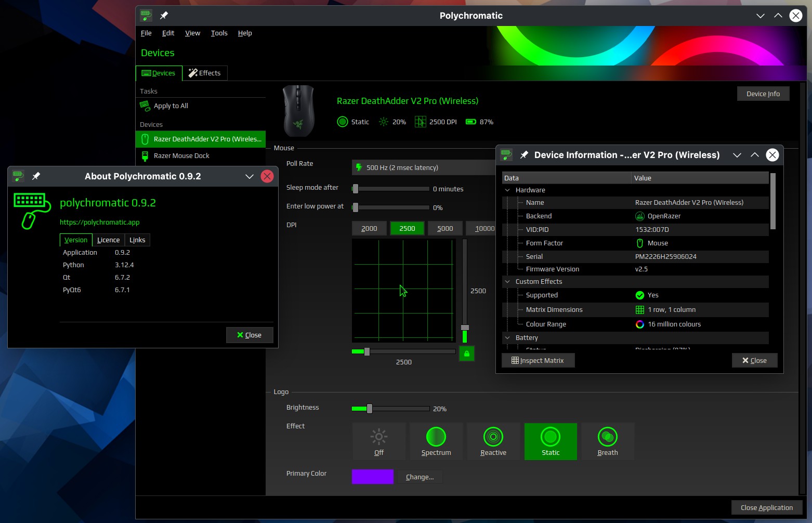Pick the 5000 DPI preset
Viewport: 812px width, 523px height.
coord(445,228)
